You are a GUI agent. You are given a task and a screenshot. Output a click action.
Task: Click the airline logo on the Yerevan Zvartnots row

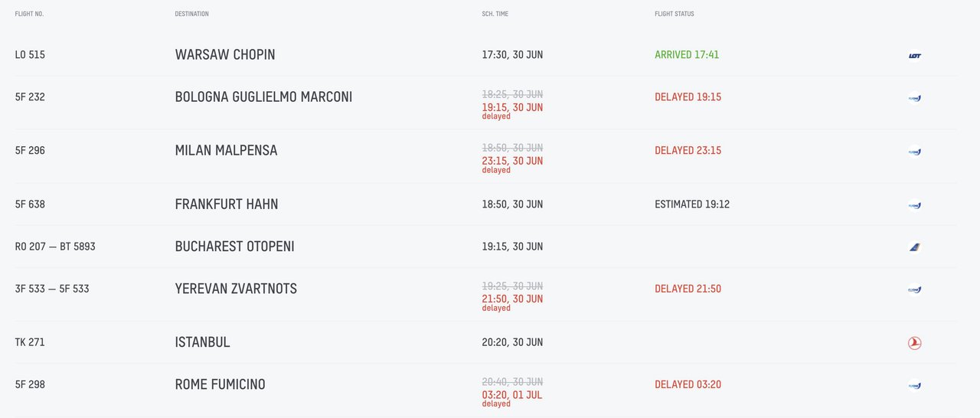click(x=914, y=289)
